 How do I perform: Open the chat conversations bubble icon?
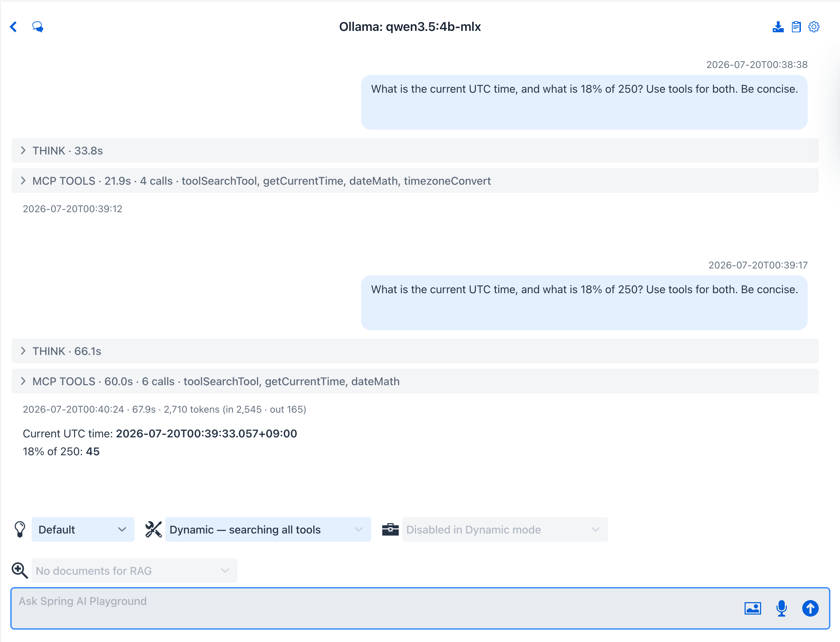coord(37,27)
